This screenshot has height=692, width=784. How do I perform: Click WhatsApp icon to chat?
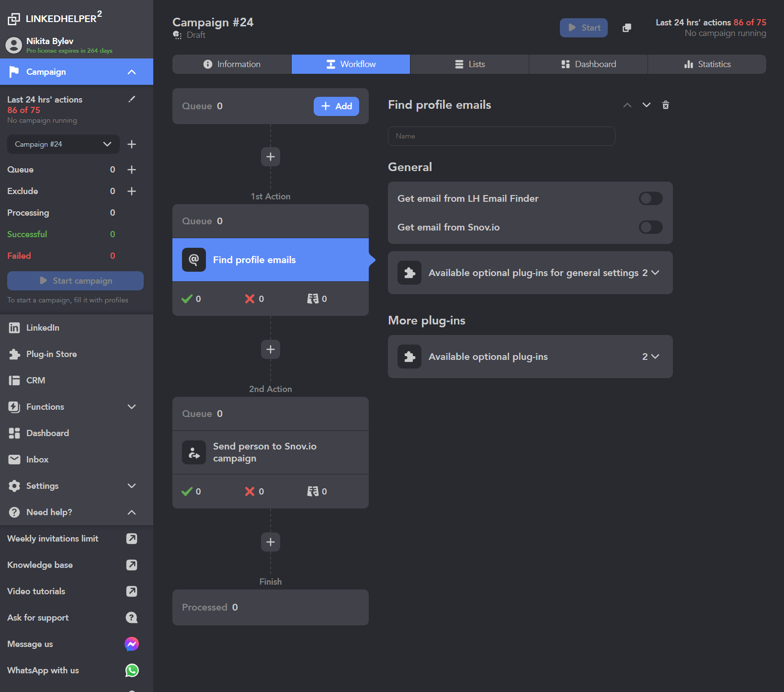click(x=132, y=670)
